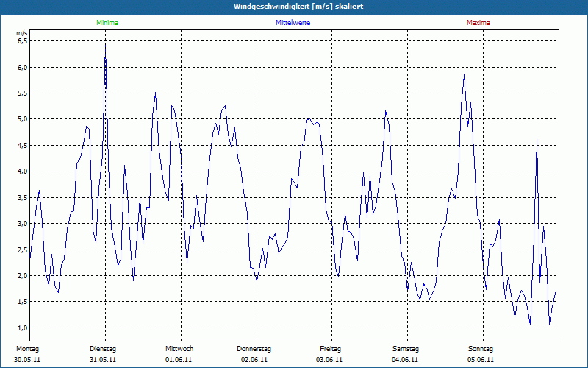This screenshot has height=368, width=588.
Task: Click the 3,5 y-axis value
Action: [23, 197]
